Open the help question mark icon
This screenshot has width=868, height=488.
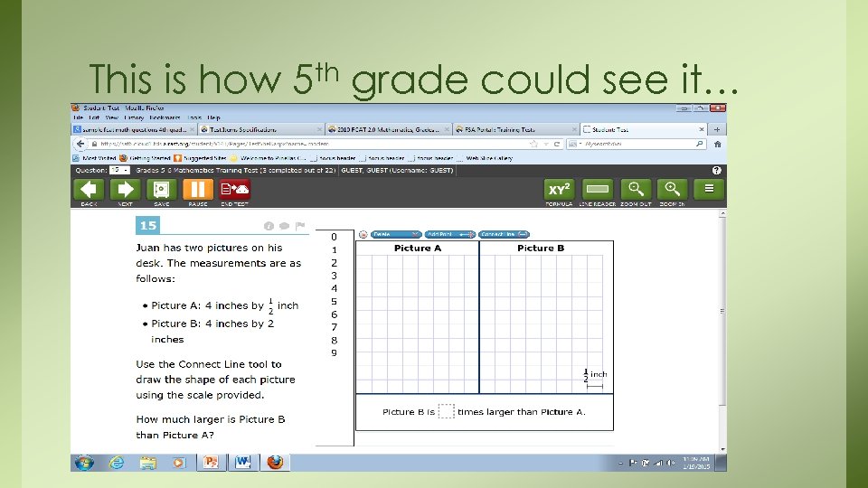coord(716,171)
